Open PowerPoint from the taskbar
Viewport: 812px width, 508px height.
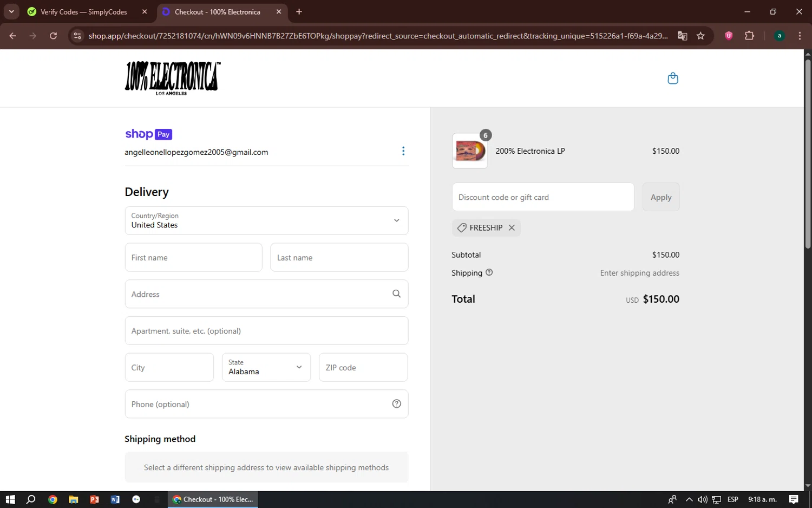(94, 499)
